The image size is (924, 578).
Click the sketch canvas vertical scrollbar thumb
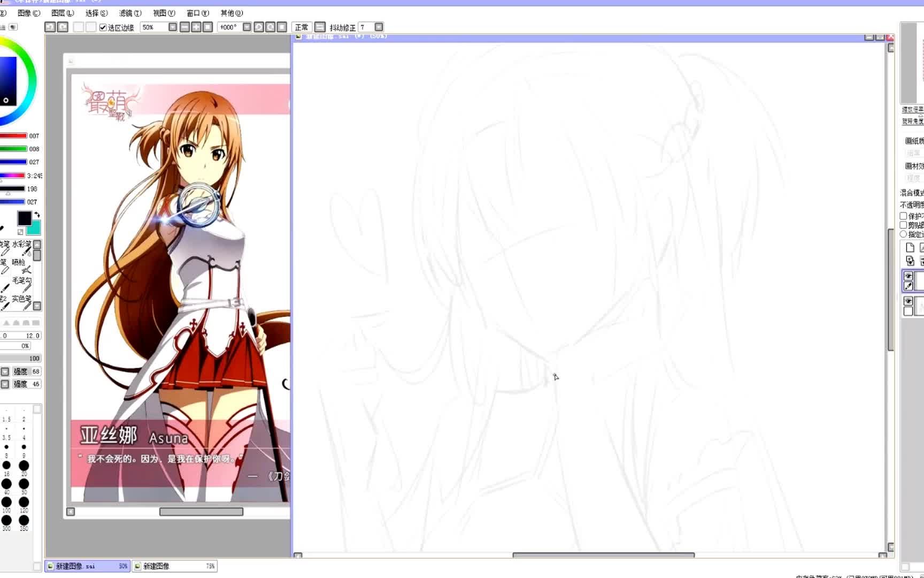tap(891, 290)
